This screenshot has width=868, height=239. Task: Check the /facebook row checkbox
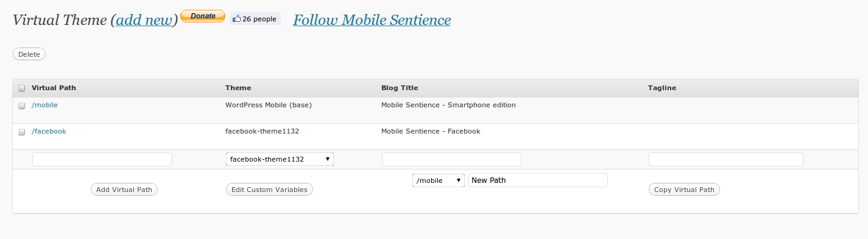pyautogui.click(x=22, y=132)
